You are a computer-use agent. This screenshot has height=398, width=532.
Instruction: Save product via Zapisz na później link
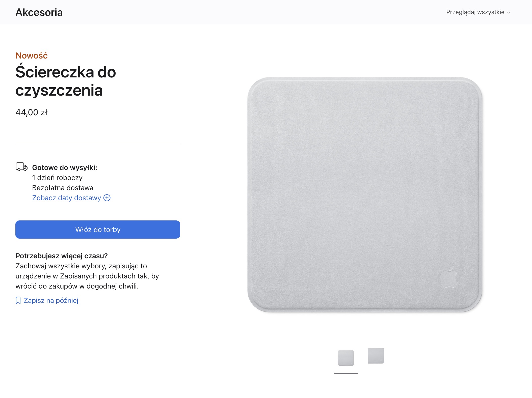pyautogui.click(x=51, y=301)
